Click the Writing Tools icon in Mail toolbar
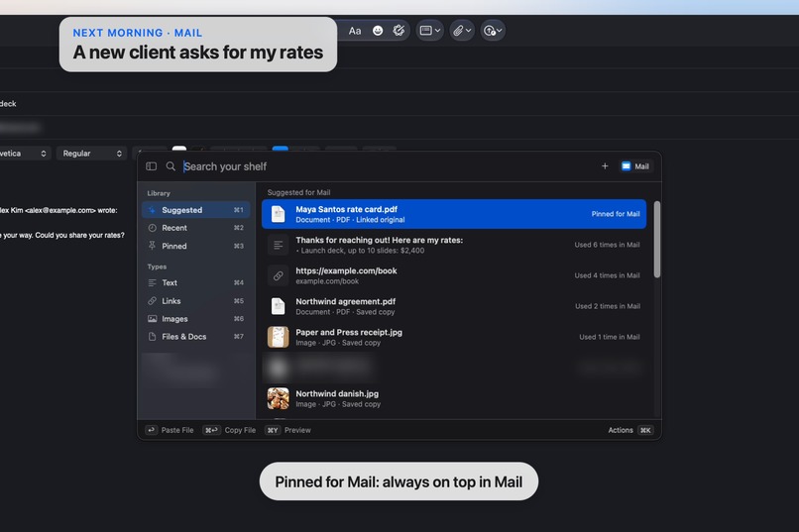 pyautogui.click(x=399, y=31)
